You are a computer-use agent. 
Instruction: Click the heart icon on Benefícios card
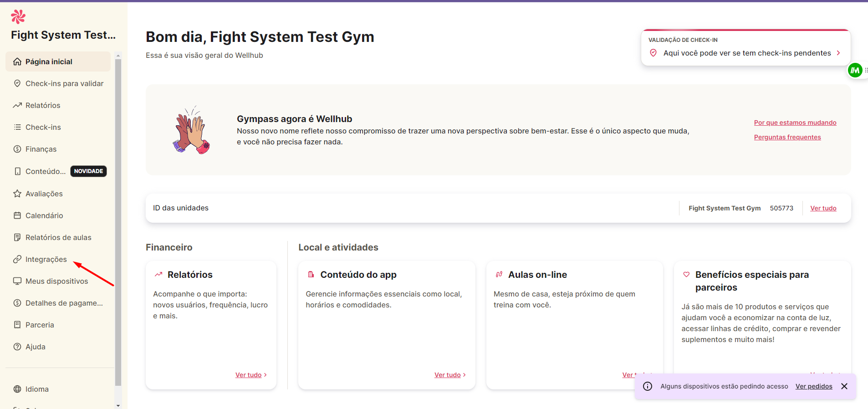(686, 274)
